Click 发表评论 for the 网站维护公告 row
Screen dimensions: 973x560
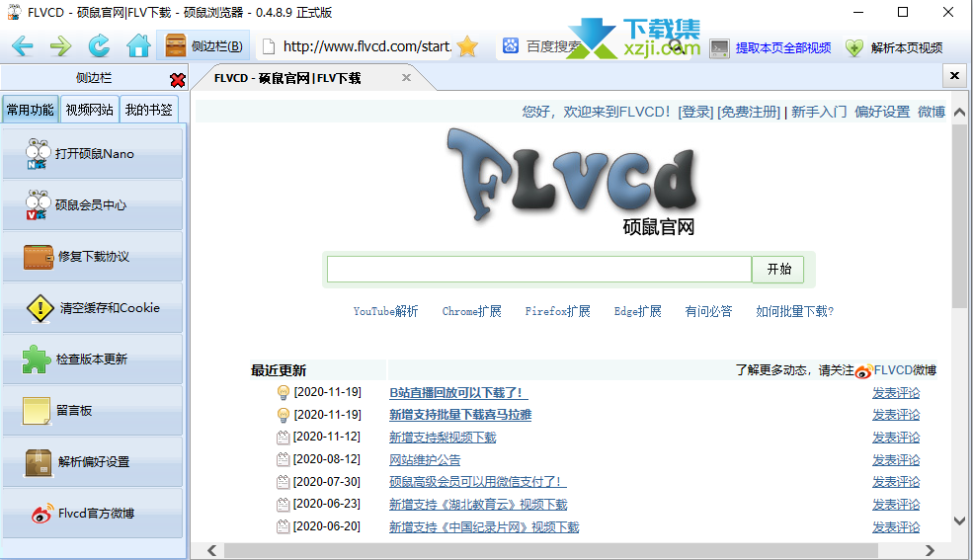[896, 459]
